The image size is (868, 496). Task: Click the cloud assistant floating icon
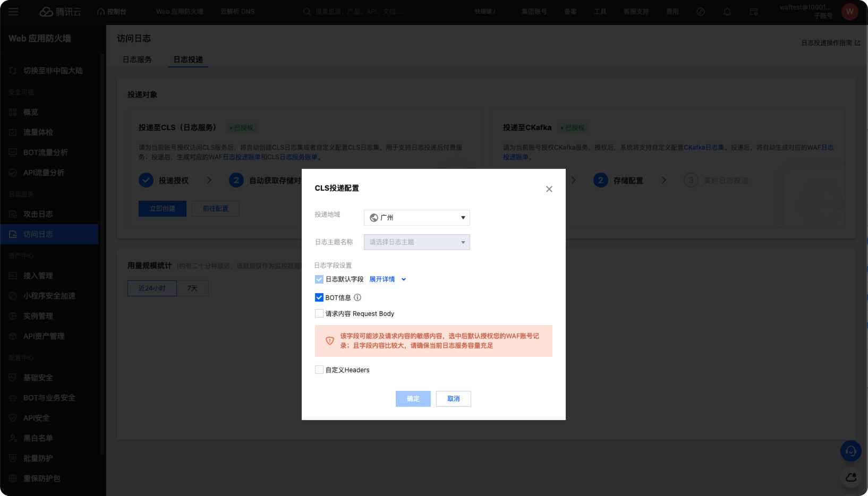850,477
